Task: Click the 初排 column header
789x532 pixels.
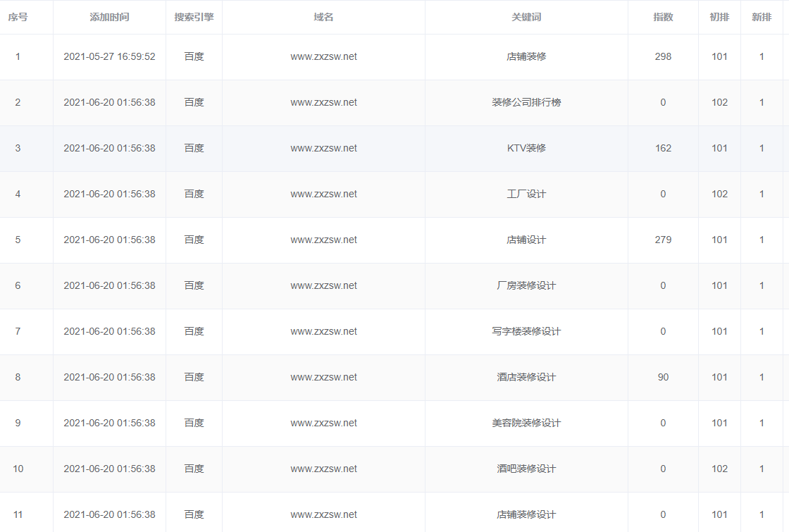Action: click(x=719, y=17)
